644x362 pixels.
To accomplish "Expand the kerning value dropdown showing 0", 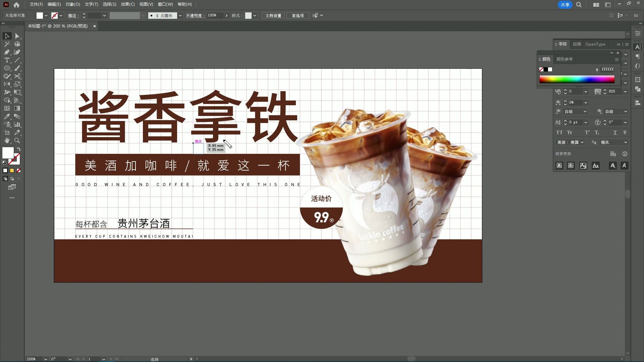I will click(586, 92).
